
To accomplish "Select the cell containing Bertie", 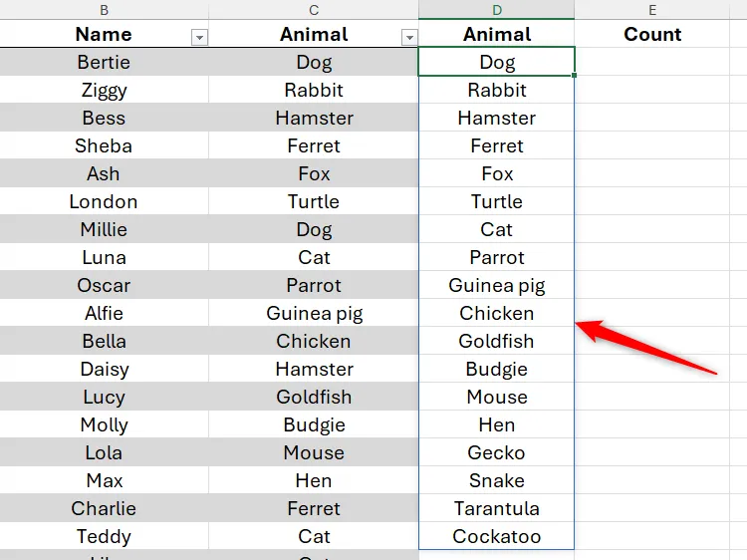I will pos(104,62).
